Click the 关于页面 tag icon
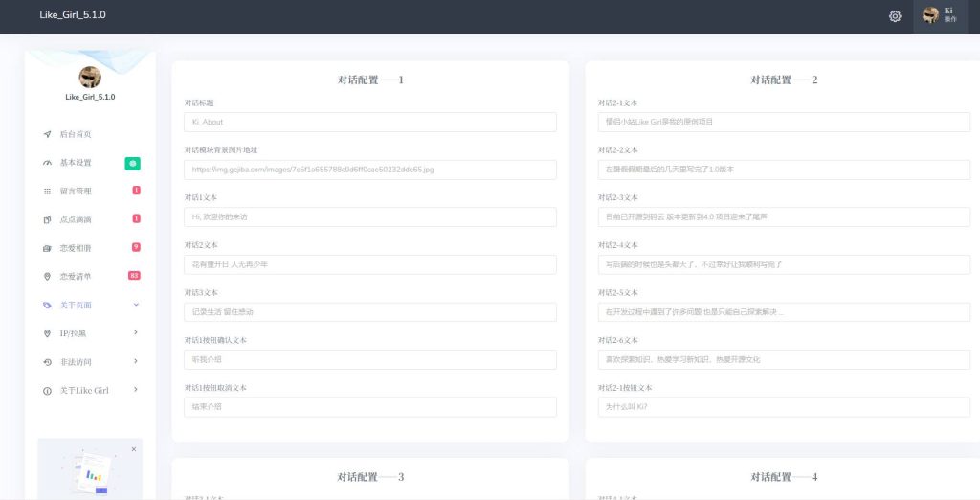The image size is (980, 500). 48,306
